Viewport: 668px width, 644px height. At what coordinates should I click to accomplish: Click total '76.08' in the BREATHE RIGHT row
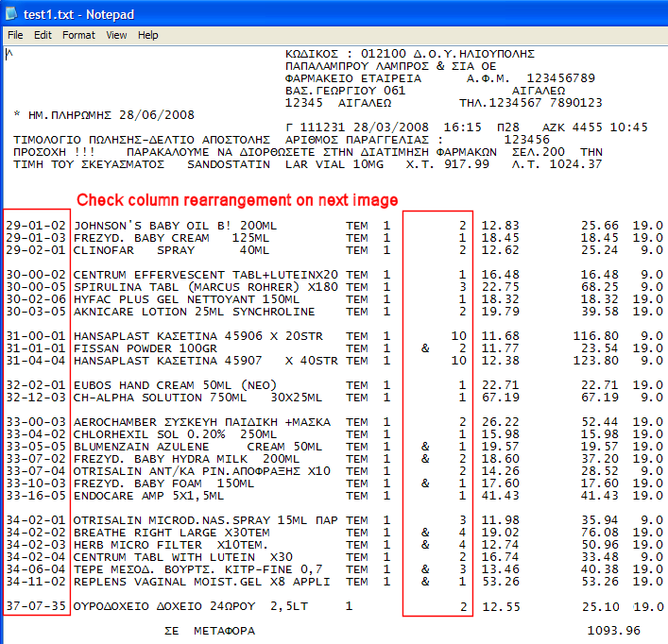click(600, 533)
